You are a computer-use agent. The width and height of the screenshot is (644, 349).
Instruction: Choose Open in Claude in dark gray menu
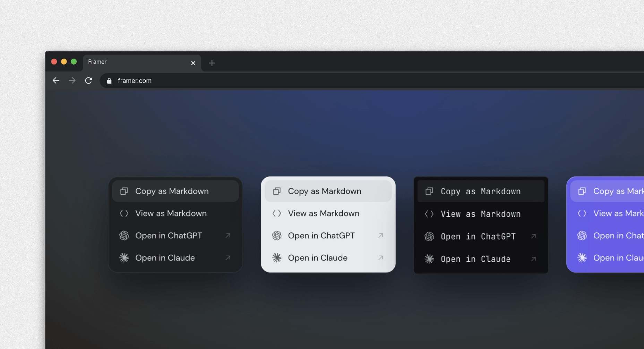(x=175, y=258)
